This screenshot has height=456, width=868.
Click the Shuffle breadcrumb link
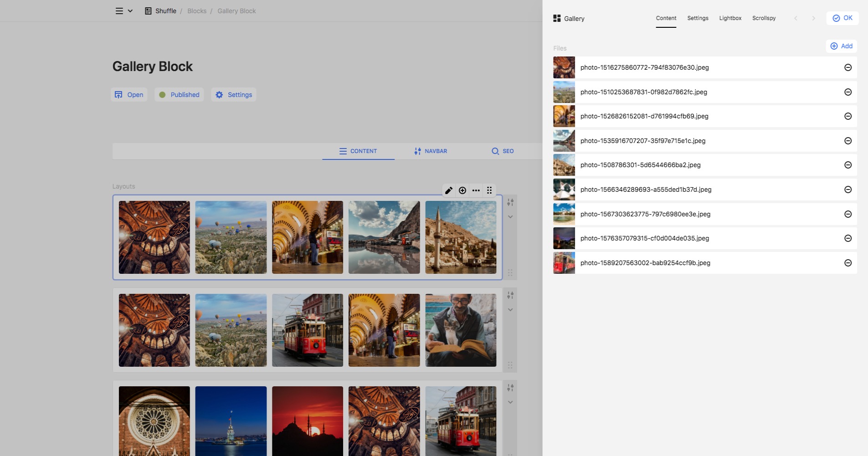165,11
